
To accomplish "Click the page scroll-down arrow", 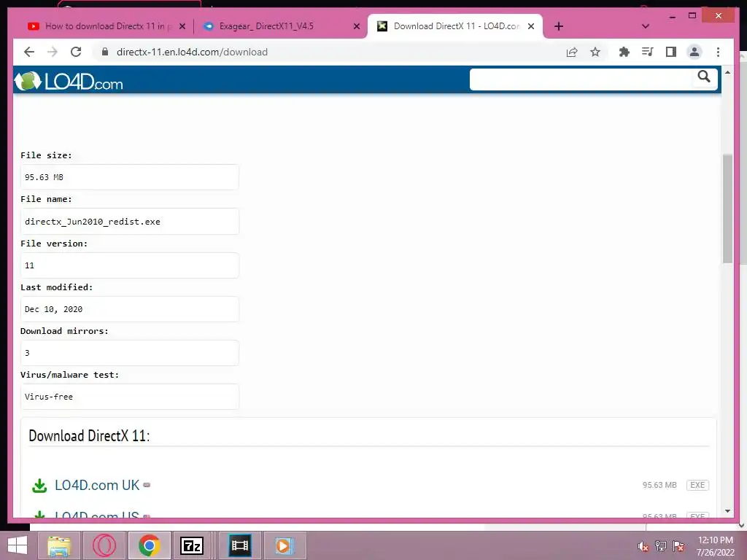I will point(727,511).
